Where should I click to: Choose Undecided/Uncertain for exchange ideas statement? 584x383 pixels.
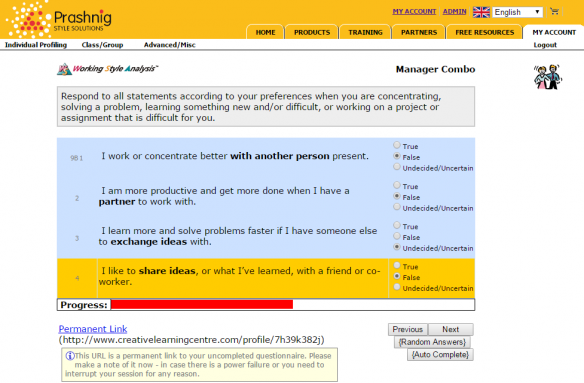tap(397, 247)
